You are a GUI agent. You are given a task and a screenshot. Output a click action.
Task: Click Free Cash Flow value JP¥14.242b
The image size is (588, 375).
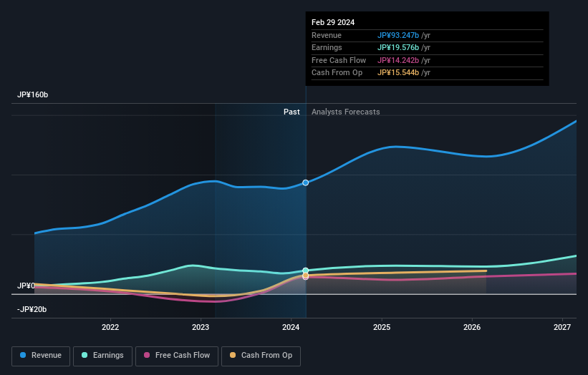coord(398,60)
